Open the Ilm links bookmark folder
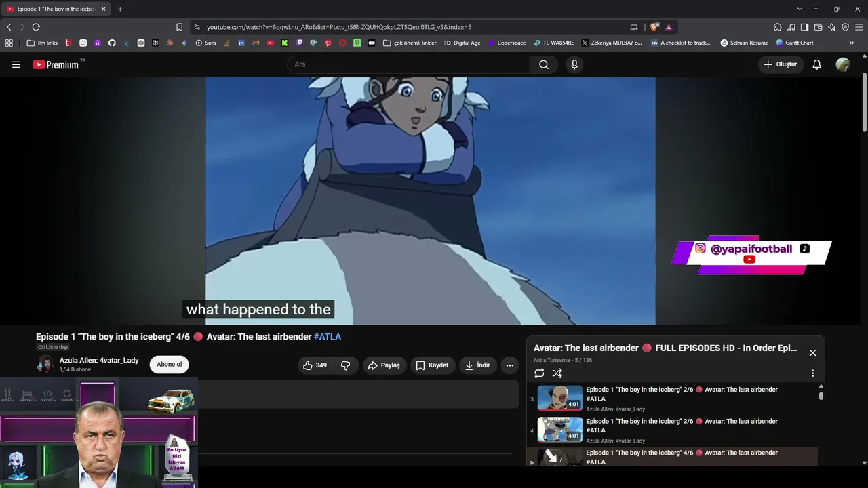Viewport: 868px width, 488px height. pyautogui.click(x=42, y=43)
